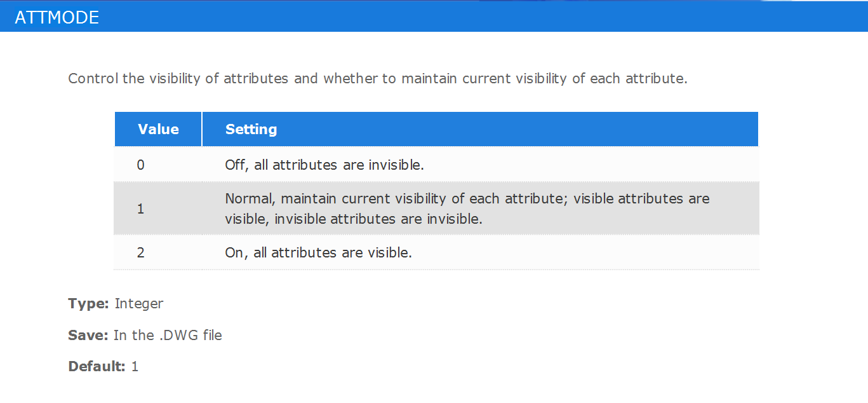868x403 pixels.
Task: Click 'visible, invisible attributes are invisible' line
Action: 354,219
